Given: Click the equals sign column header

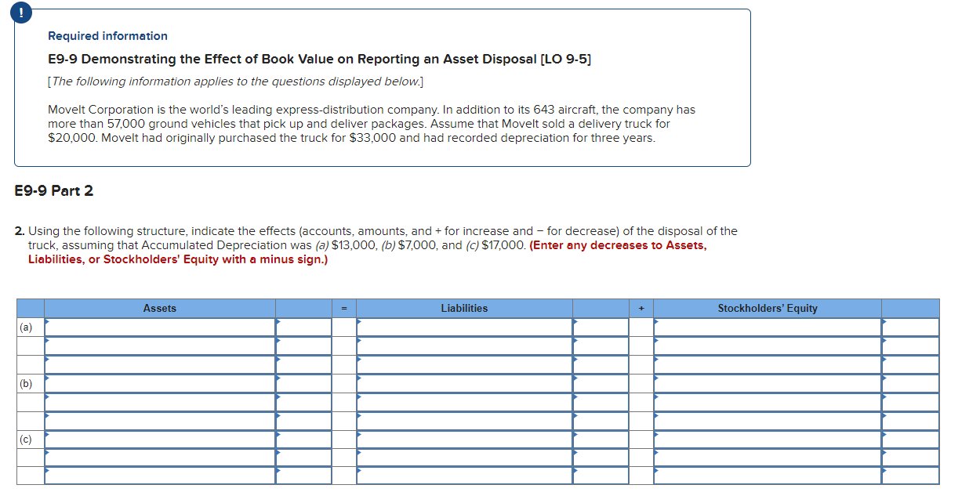Looking at the screenshot, I should tap(344, 308).
